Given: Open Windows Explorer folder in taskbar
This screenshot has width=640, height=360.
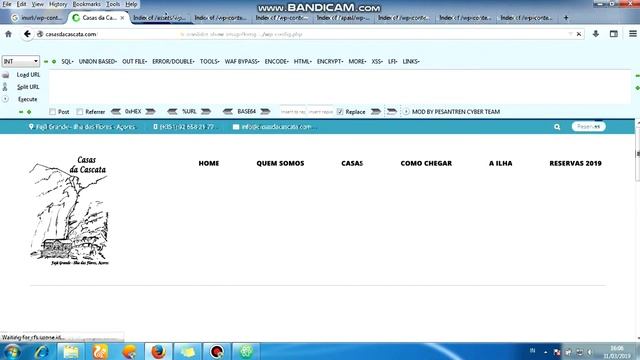Looking at the screenshot, I should pyautogui.click(x=71, y=351).
